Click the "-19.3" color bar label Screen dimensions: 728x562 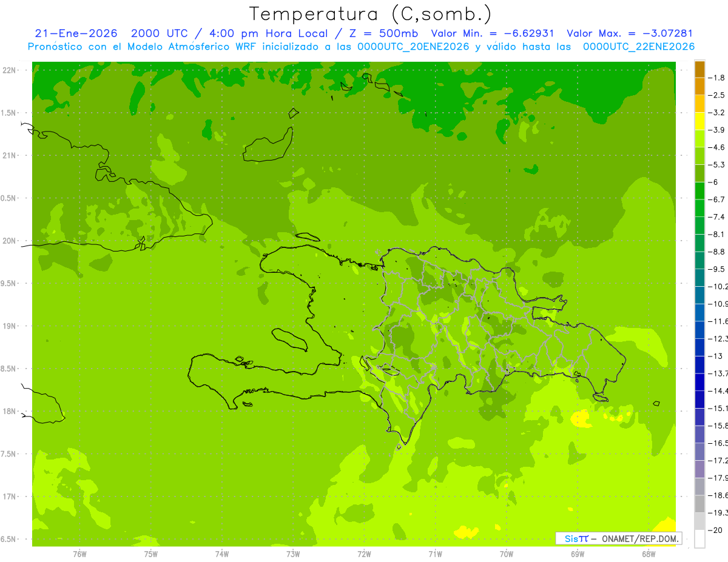pyautogui.click(x=718, y=512)
